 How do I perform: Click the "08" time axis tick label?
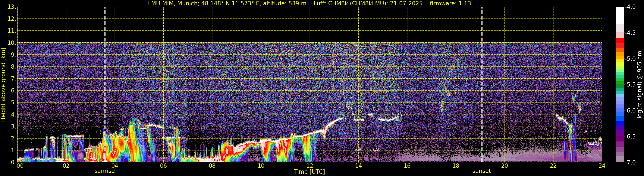pyautogui.click(x=212, y=166)
